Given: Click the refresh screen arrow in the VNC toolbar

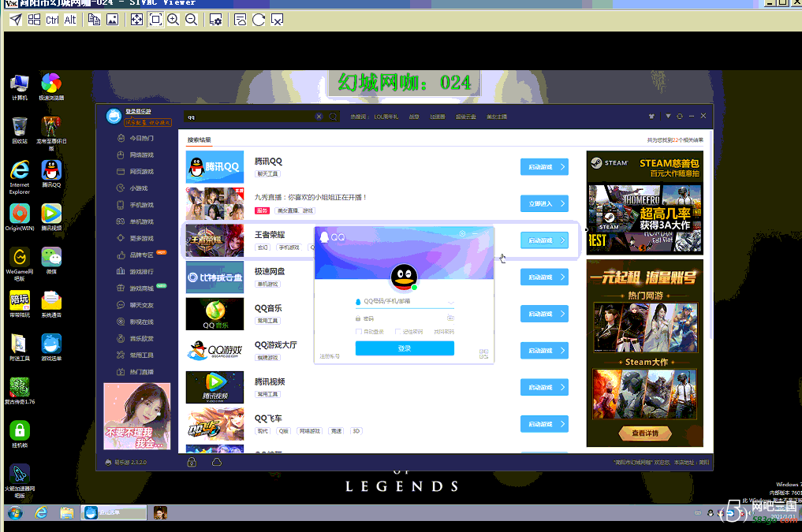Looking at the screenshot, I should (259, 20).
